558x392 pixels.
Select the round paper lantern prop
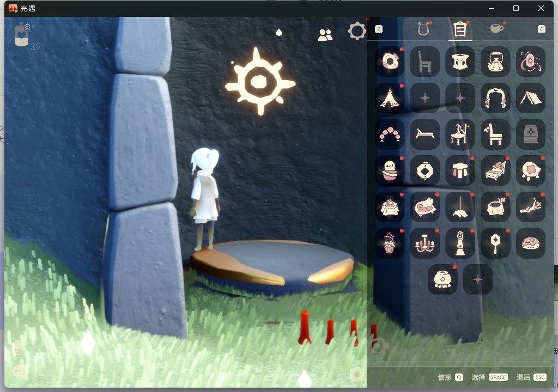pyautogui.click(x=425, y=170)
